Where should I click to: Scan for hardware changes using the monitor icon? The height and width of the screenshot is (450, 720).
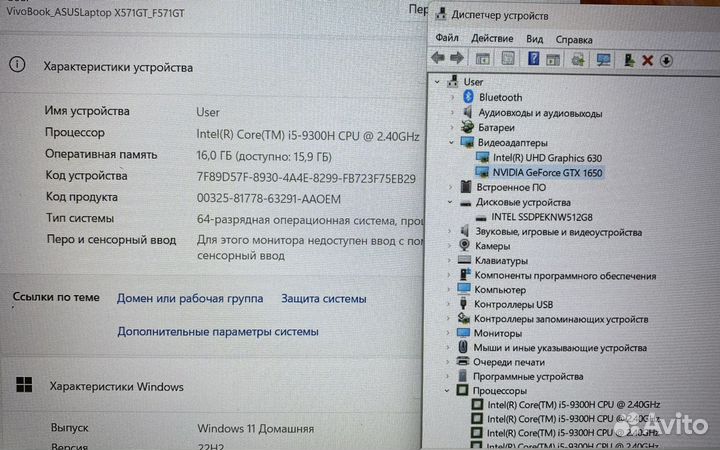(603, 60)
